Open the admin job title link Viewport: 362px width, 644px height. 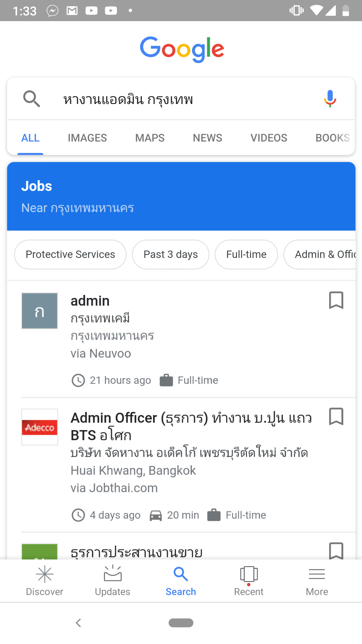(90, 301)
